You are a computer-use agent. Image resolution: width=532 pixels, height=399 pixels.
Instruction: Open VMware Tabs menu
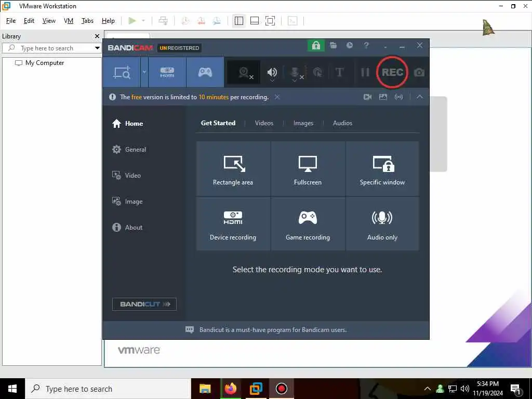click(x=87, y=21)
